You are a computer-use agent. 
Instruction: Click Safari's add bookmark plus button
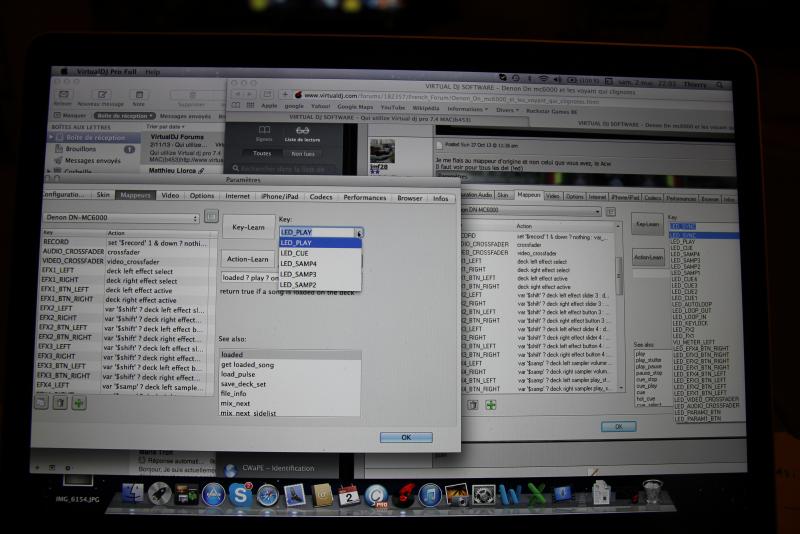[x=285, y=95]
